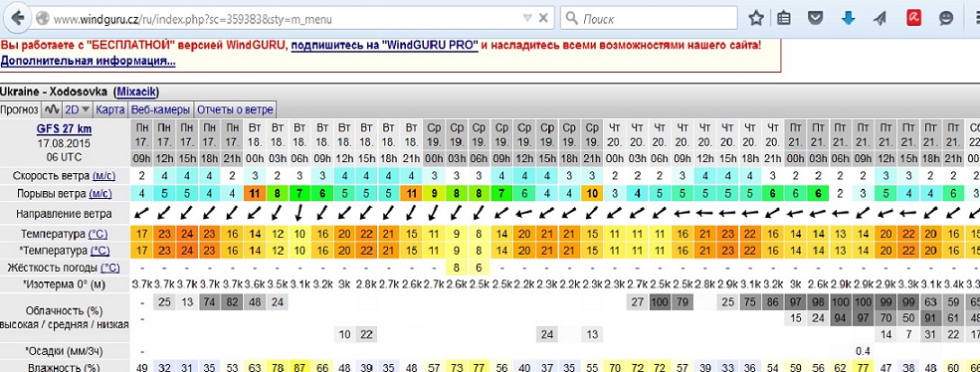Open the Mixacik user link
The image size is (980, 372).
tap(136, 93)
